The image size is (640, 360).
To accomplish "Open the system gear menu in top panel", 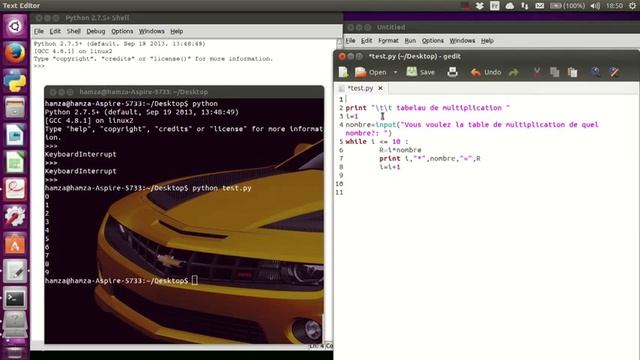I will tap(633, 6).
